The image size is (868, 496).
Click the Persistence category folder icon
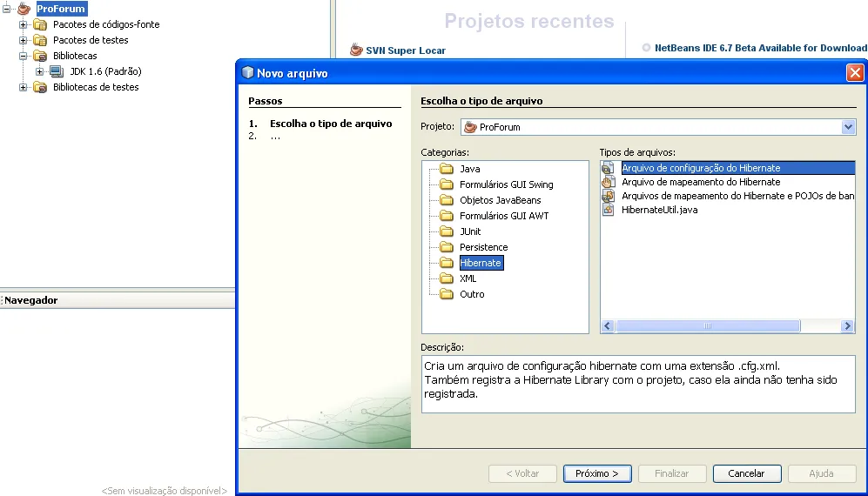(447, 247)
